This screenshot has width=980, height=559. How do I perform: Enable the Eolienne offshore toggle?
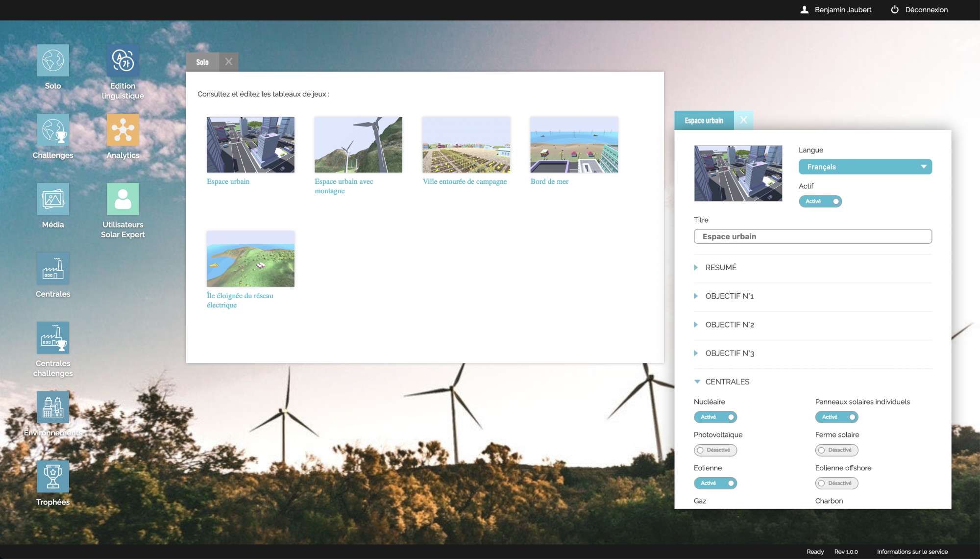click(836, 483)
